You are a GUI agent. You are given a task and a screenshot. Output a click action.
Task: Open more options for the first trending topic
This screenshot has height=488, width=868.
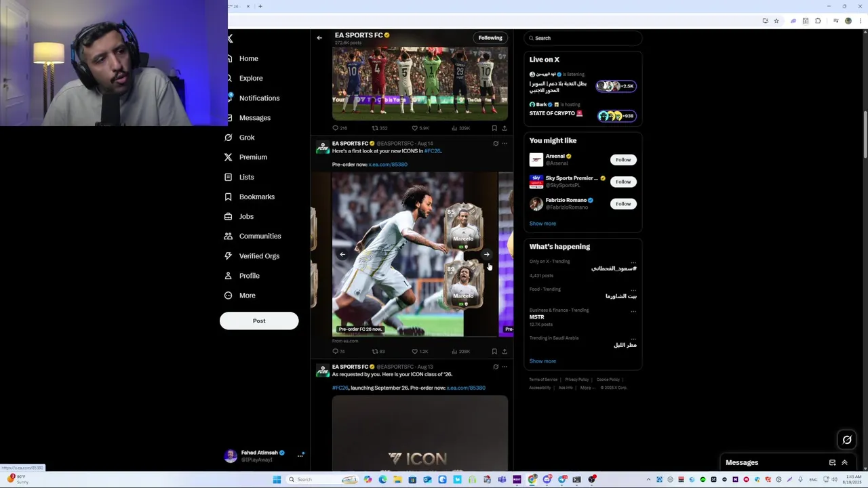[633, 262]
